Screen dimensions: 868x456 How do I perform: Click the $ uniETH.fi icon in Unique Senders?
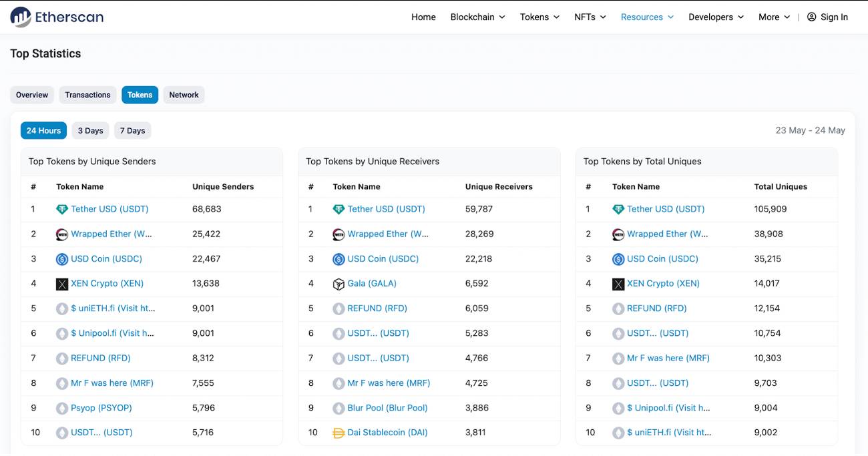(62, 308)
